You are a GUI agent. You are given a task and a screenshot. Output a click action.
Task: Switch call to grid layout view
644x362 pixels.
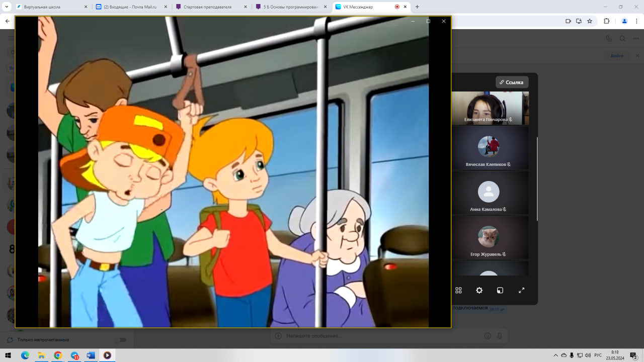(458, 290)
